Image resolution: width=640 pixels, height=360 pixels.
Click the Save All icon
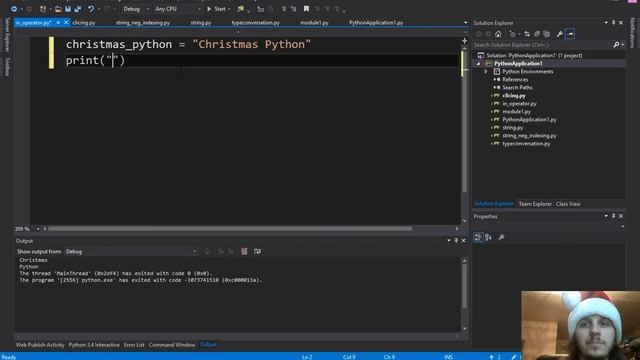point(78,9)
